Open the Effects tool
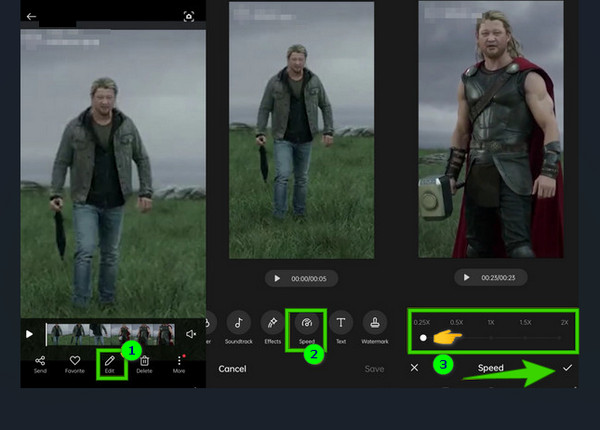The image size is (600, 430). tap(272, 328)
